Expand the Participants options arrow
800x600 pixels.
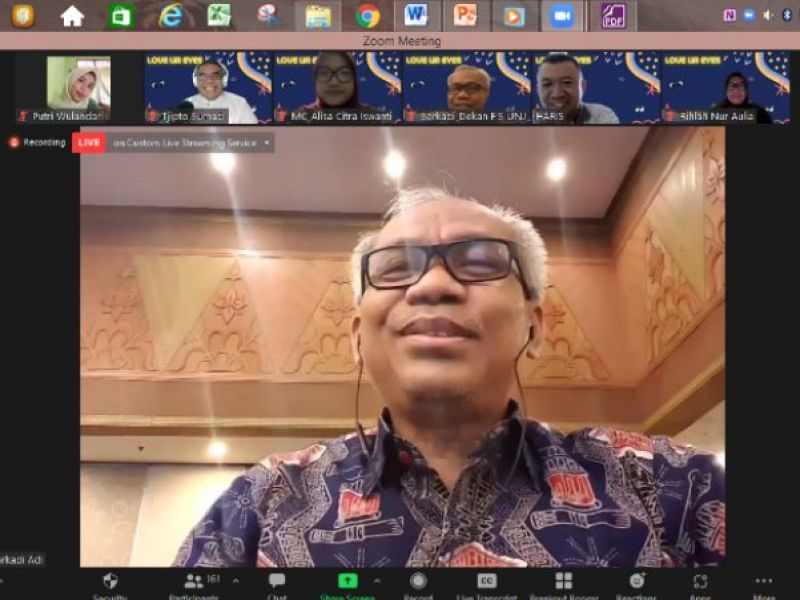236,580
